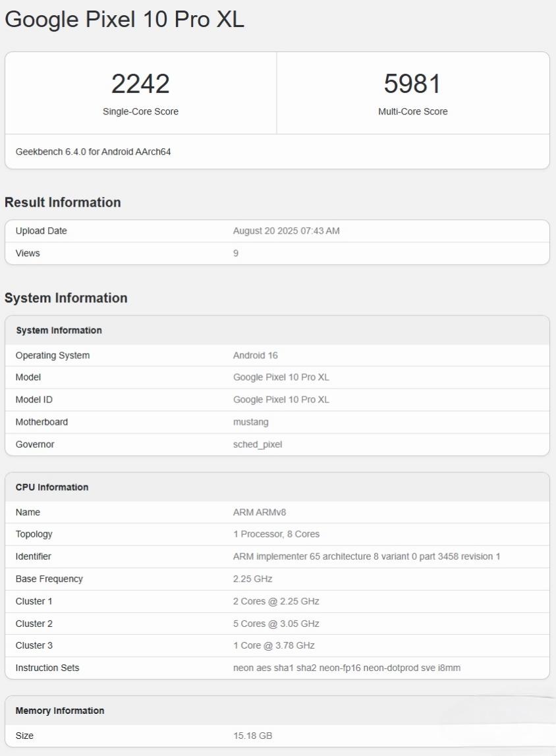Click the Motherboard label
This screenshot has width=556, height=756.
tap(42, 422)
